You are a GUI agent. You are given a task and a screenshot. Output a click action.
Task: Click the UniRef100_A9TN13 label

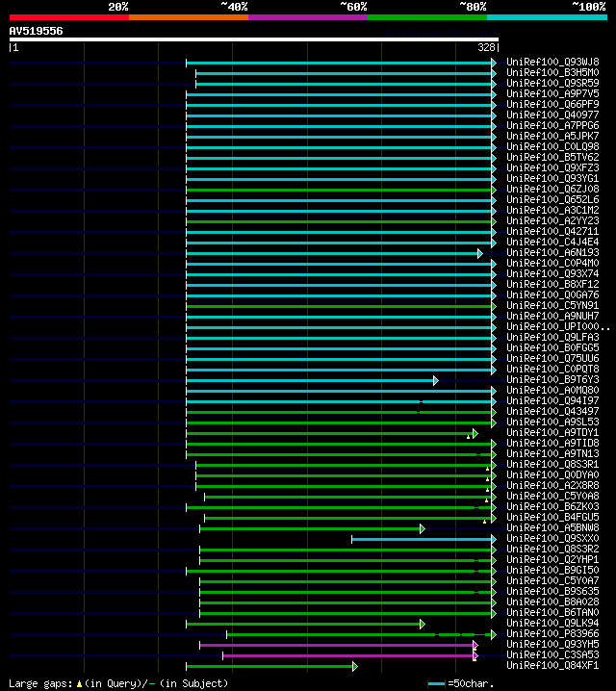point(552,453)
